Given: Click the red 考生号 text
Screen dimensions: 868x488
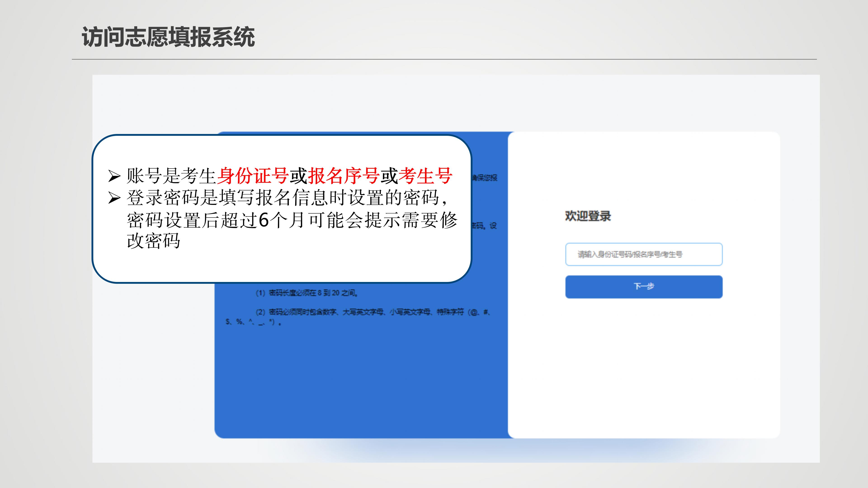Looking at the screenshot, I should click(425, 176).
